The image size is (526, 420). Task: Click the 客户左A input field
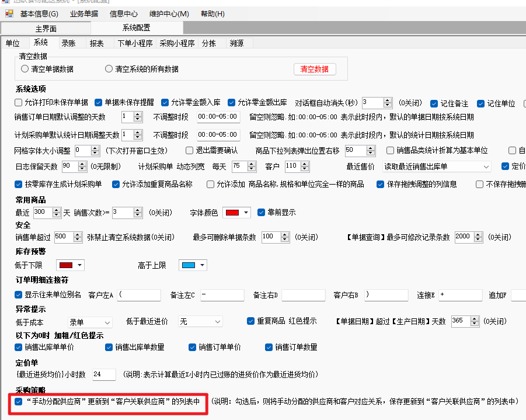pos(139,295)
